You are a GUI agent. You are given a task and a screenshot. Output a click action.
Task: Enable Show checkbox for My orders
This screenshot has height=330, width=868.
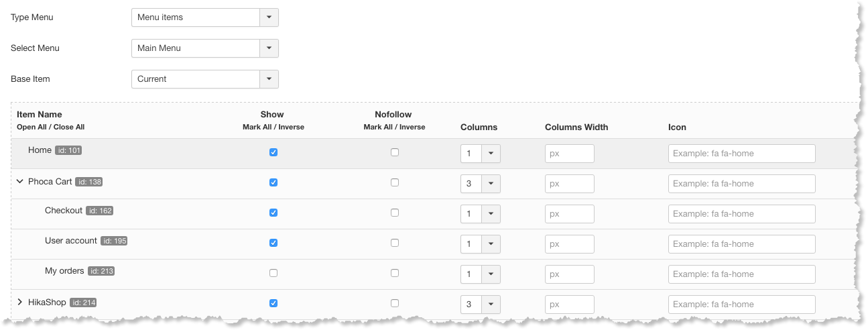click(x=273, y=273)
